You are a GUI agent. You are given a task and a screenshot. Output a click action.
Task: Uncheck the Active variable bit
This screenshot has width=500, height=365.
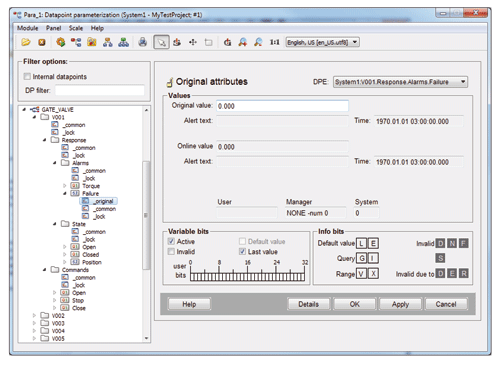coord(171,241)
